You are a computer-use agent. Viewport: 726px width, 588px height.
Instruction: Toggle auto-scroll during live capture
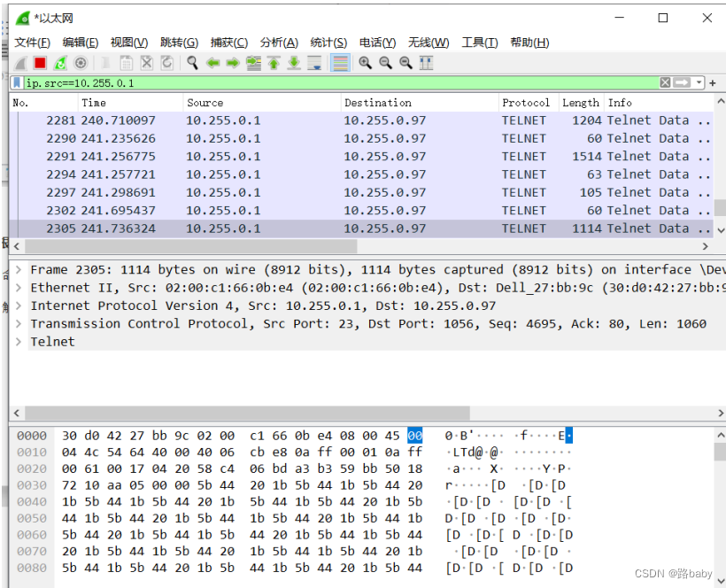(x=315, y=63)
